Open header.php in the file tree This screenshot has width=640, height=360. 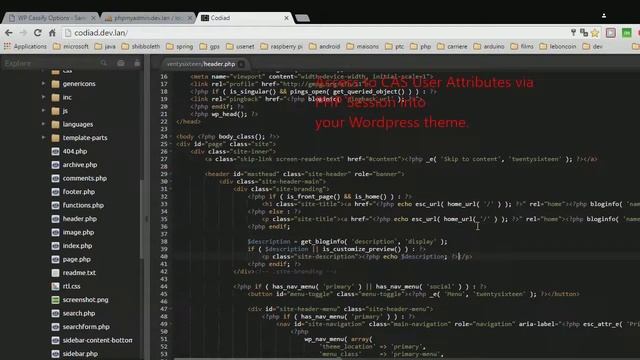(x=80, y=218)
